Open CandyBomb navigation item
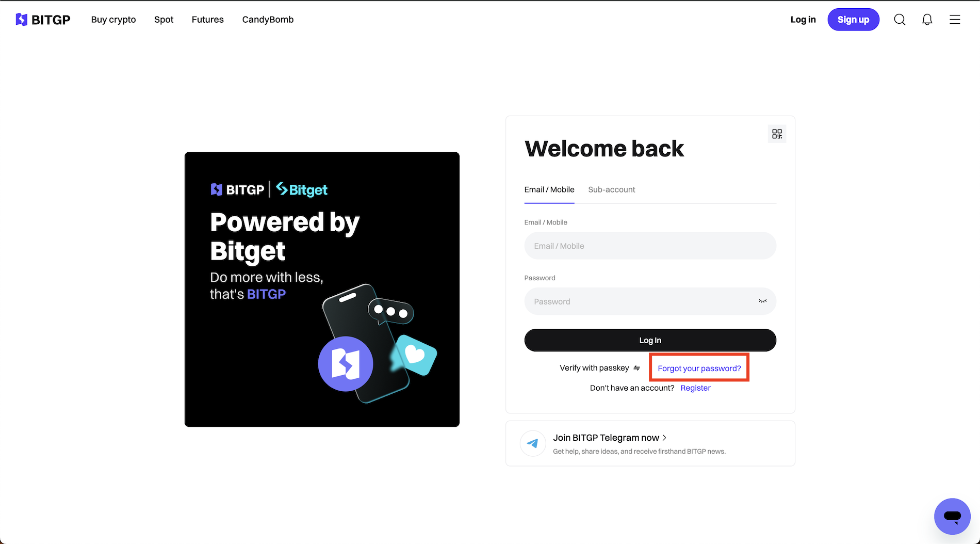Viewport: 980px width, 544px height. tap(268, 20)
